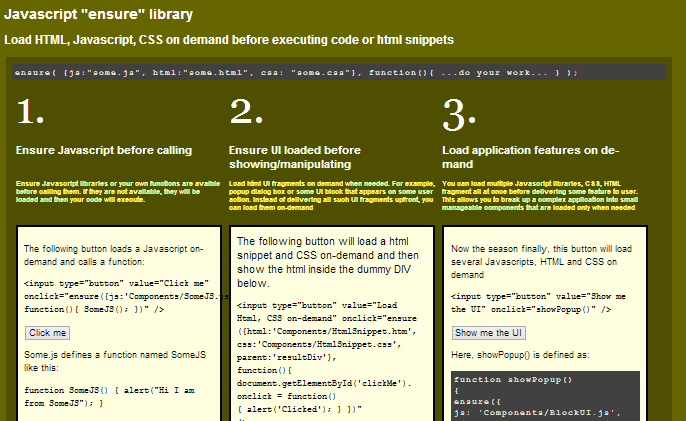686x421 pixels.
Task: Click code line "parent:'resultDiv'},"
Action: (287, 358)
